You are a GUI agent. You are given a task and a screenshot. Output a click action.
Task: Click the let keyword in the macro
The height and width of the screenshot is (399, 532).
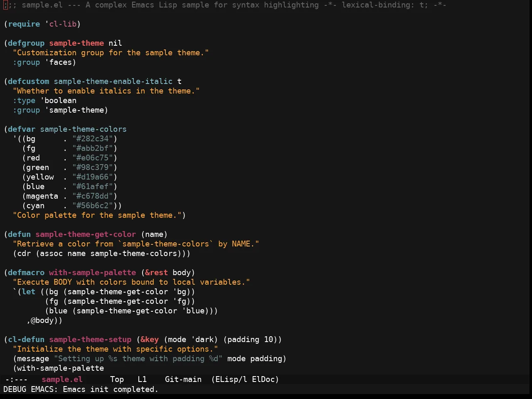click(x=29, y=292)
